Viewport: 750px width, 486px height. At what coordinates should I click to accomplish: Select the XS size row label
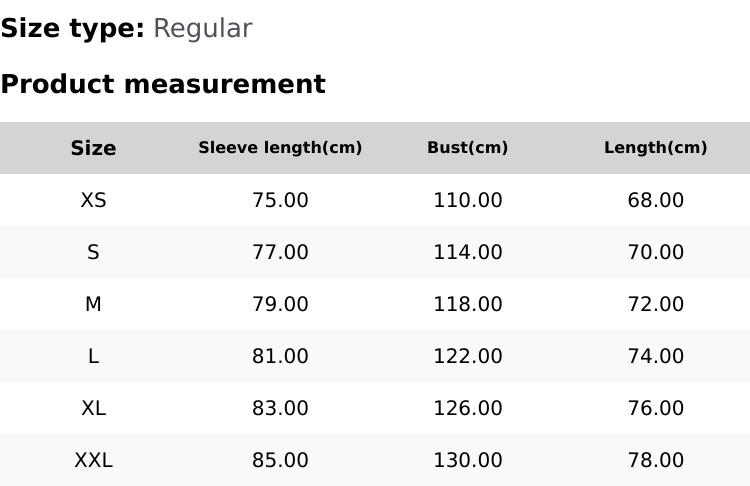(93, 200)
